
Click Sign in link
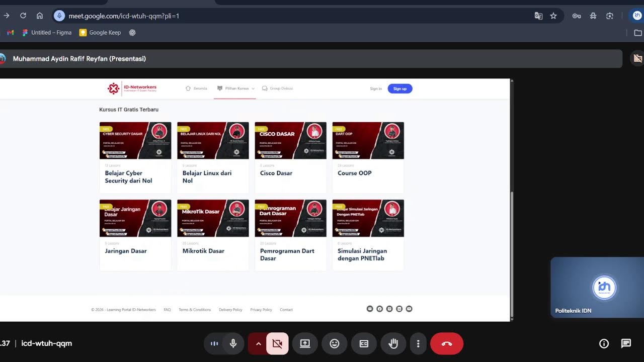[376, 88]
